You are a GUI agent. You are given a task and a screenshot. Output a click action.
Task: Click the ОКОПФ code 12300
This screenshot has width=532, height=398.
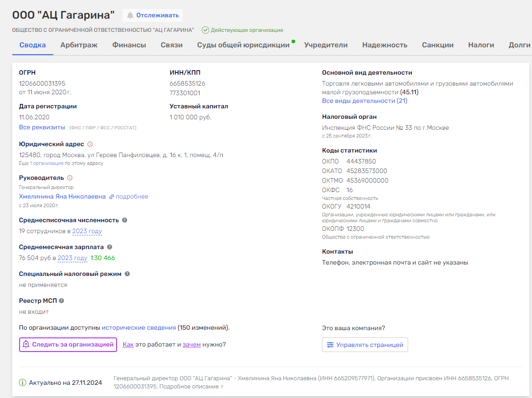(x=355, y=229)
